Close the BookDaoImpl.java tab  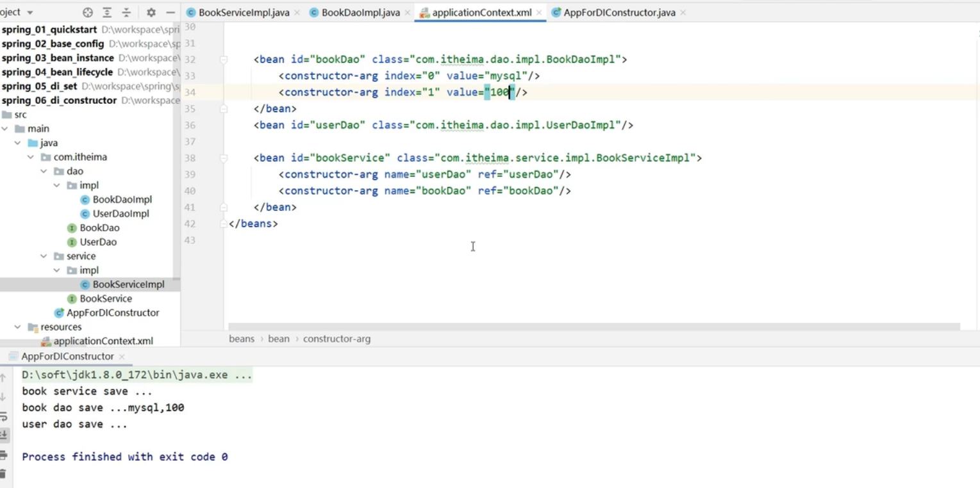click(408, 13)
